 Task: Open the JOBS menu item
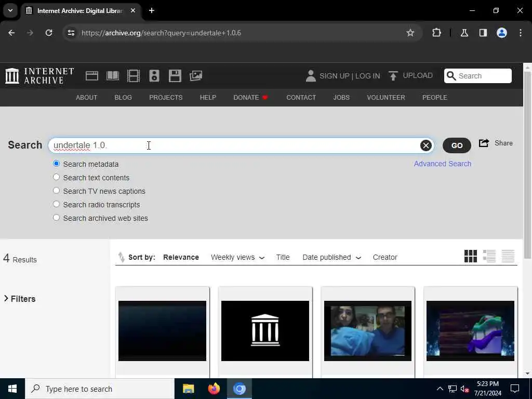341,97
